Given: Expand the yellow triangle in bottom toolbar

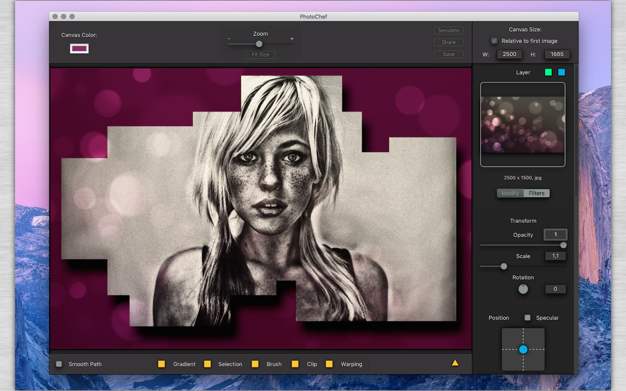Looking at the screenshot, I should tap(455, 363).
